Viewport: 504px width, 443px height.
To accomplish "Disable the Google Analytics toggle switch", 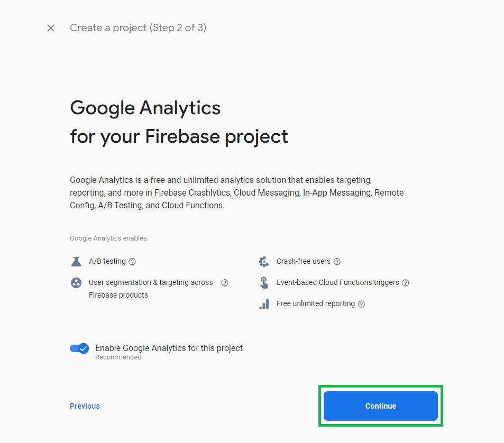I will click(x=79, y=348).
